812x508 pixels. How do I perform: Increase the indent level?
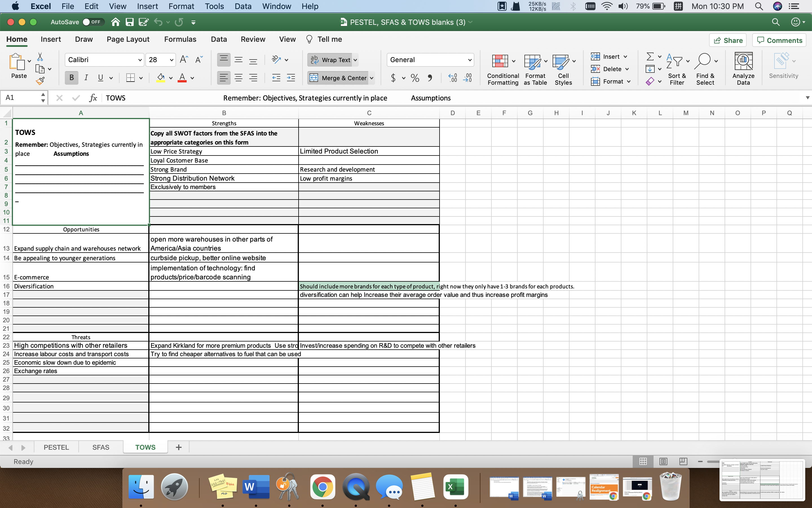click(x=291, y=78)
